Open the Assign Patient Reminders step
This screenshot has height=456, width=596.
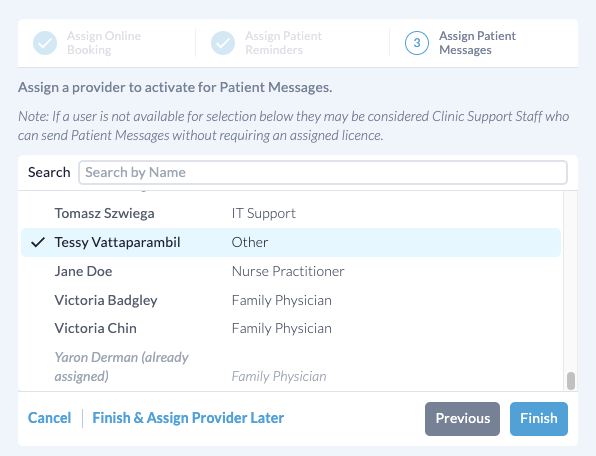coord(283,43)
